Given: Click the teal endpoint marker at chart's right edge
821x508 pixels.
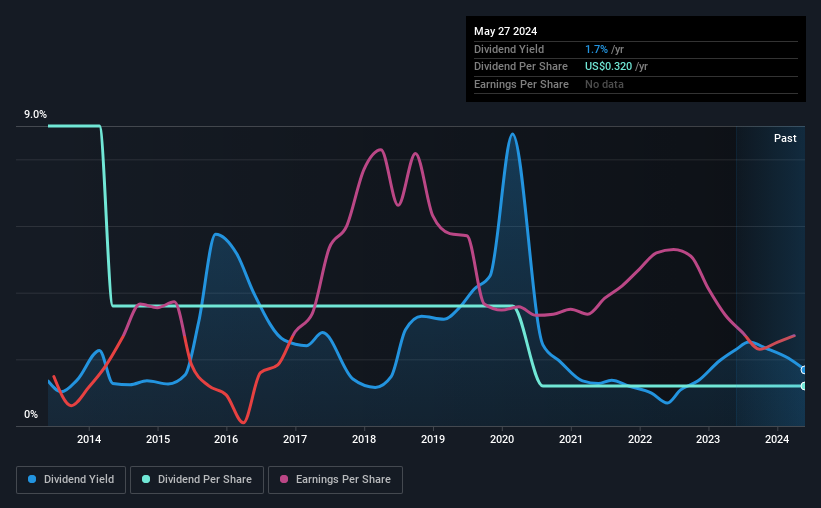Looking at the screenshot, I should (803, 386).
